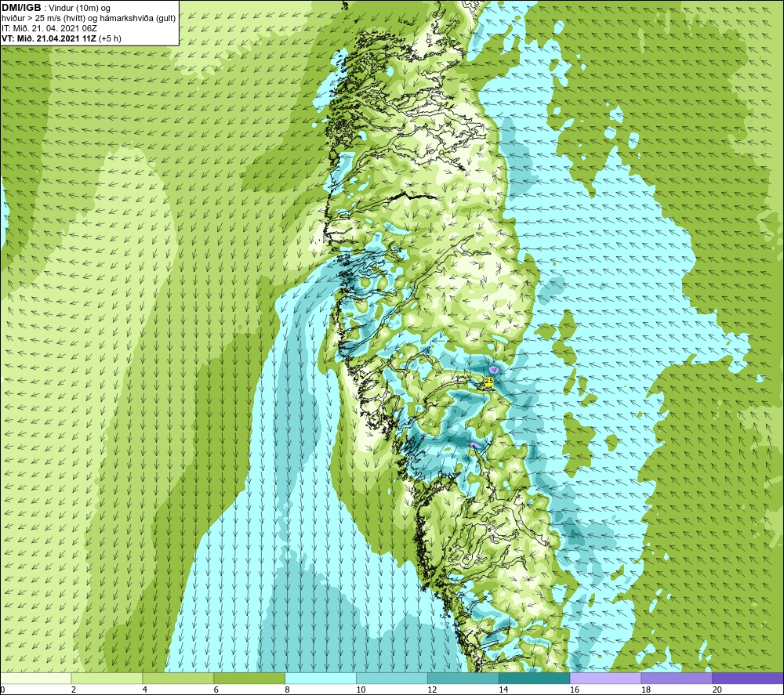
Task: Click the legend tick label 16
Action: 575,690
